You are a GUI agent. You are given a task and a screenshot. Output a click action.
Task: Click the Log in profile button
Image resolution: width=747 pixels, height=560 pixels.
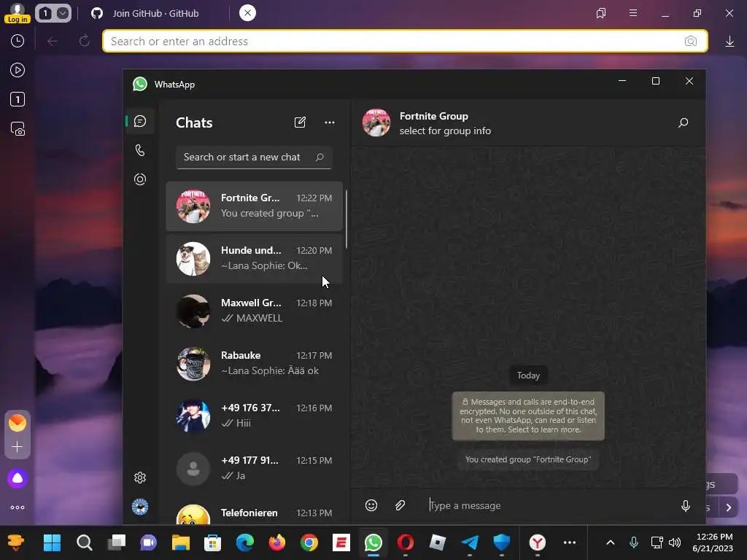pos(18,13)
